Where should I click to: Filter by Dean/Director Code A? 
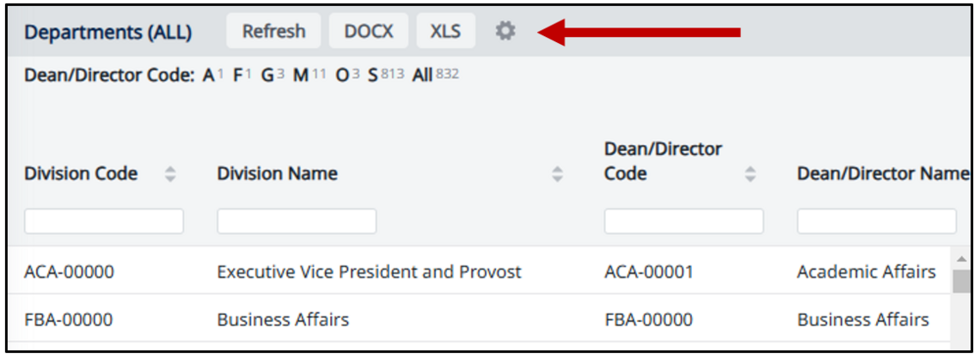tap(209, 76)
